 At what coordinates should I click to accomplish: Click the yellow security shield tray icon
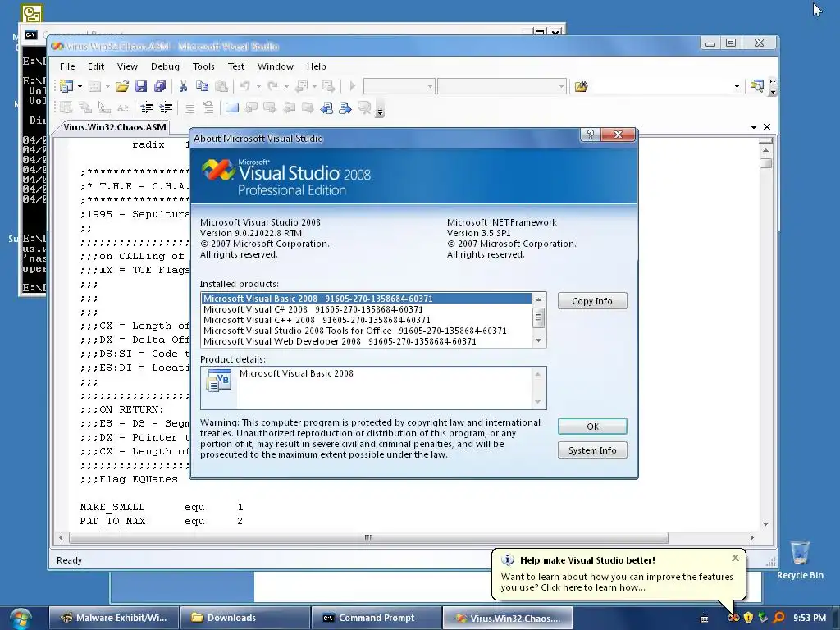[x=748, y=618]
